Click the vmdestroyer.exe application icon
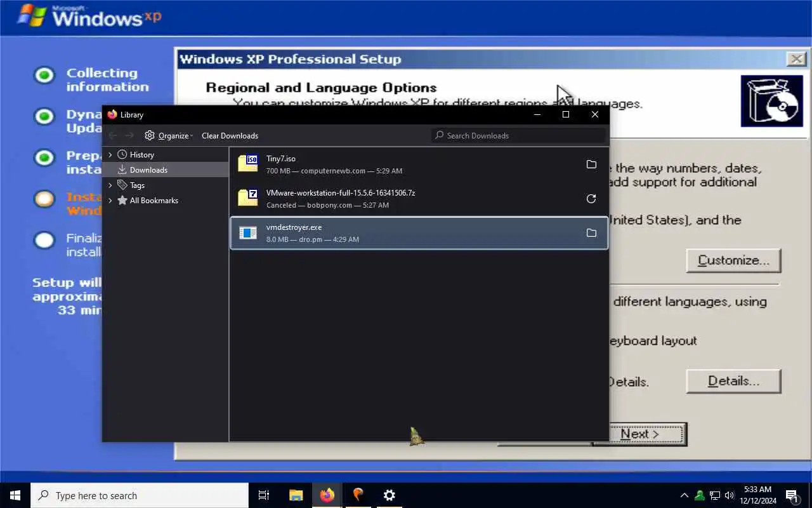The width and height of the screenshot is (812, 508). [248, 233]
